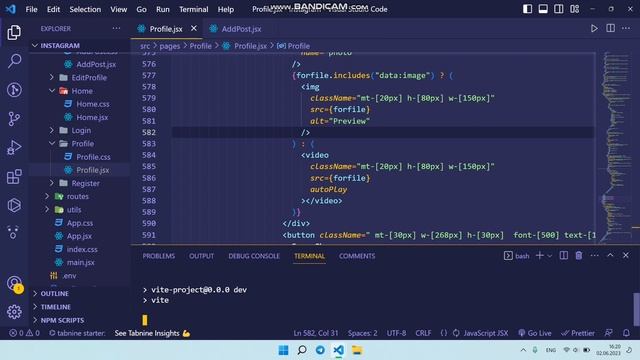
Task: Click the code minimap overview
Action: [x=616, y=147]
